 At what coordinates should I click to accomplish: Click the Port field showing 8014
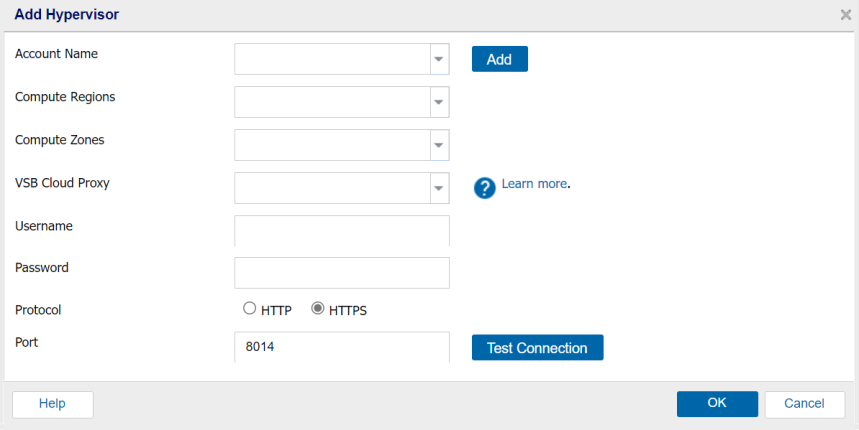(x=342, y=347)
